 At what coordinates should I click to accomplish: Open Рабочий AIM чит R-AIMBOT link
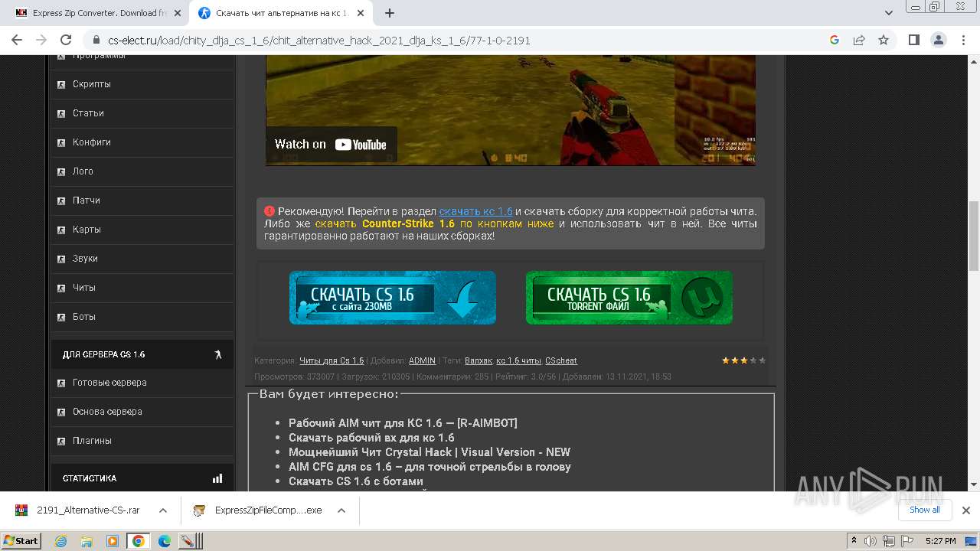pos(403,423)
